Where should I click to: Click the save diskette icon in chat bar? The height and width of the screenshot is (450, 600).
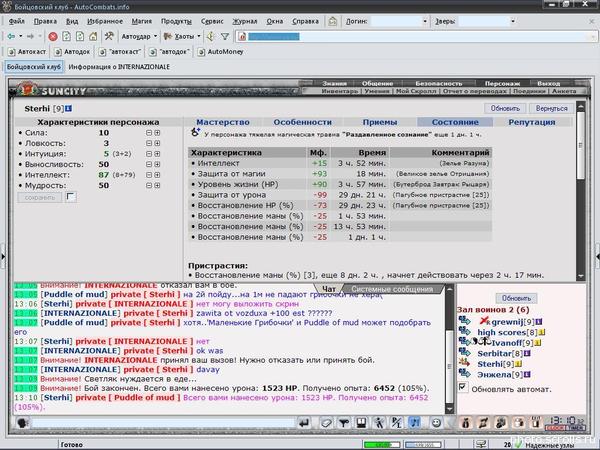361,423
